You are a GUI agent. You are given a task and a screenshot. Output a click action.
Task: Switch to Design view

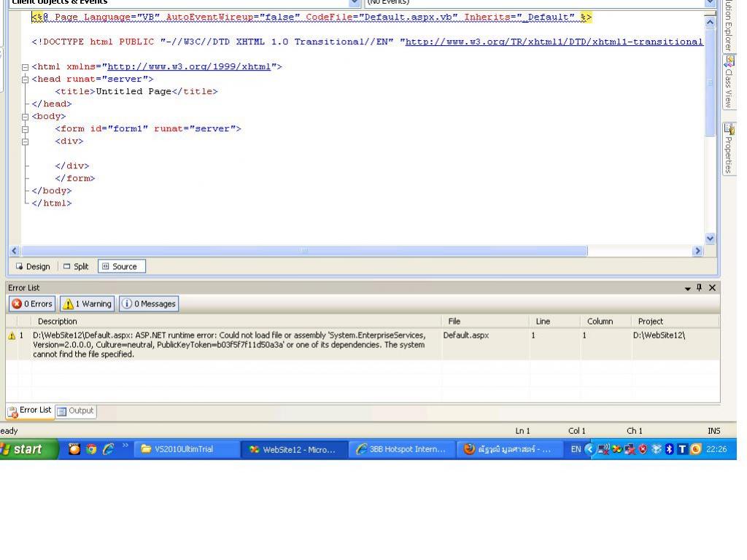pos(32,267)
